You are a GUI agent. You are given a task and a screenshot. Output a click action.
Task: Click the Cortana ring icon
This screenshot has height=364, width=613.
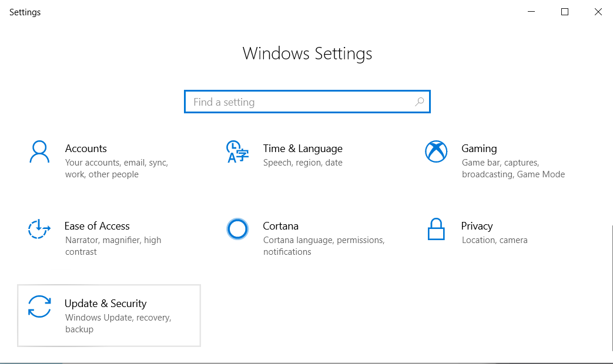coord(237,229)
